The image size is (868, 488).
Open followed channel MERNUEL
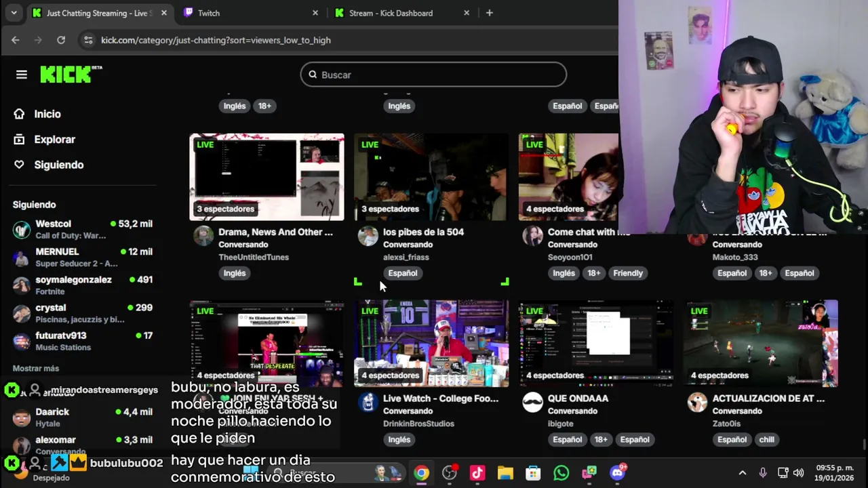click(83, 257)
